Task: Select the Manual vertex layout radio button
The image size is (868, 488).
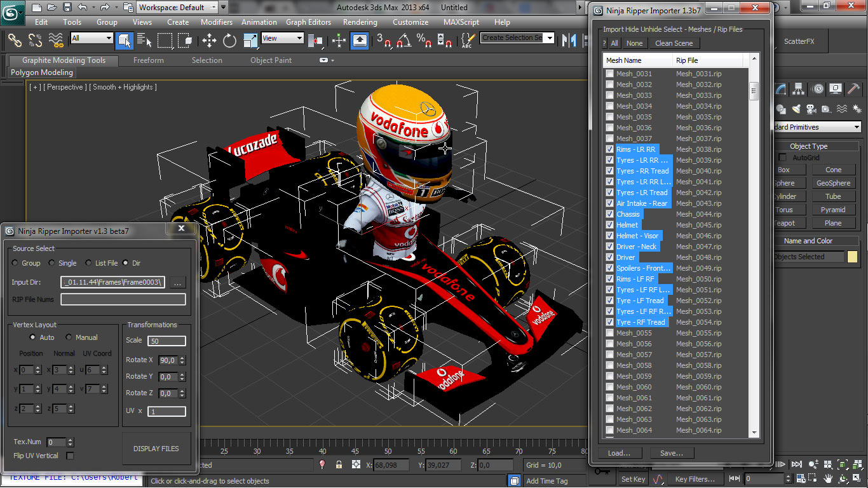Action: coord(69,337)
